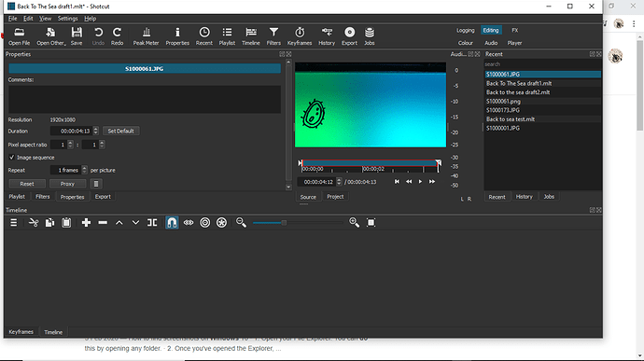Redo the last undone action
Screen dimensions: 644x361
pos(117,35)
